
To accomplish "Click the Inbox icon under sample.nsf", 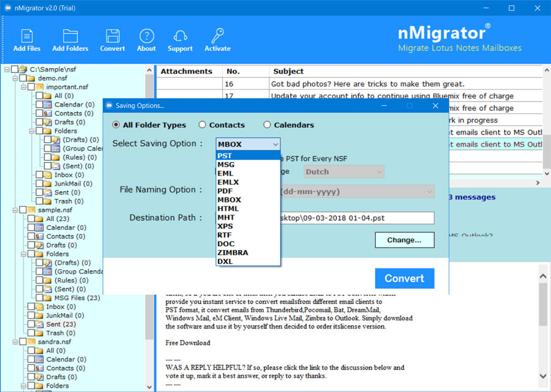I will (x=39, y=307).
